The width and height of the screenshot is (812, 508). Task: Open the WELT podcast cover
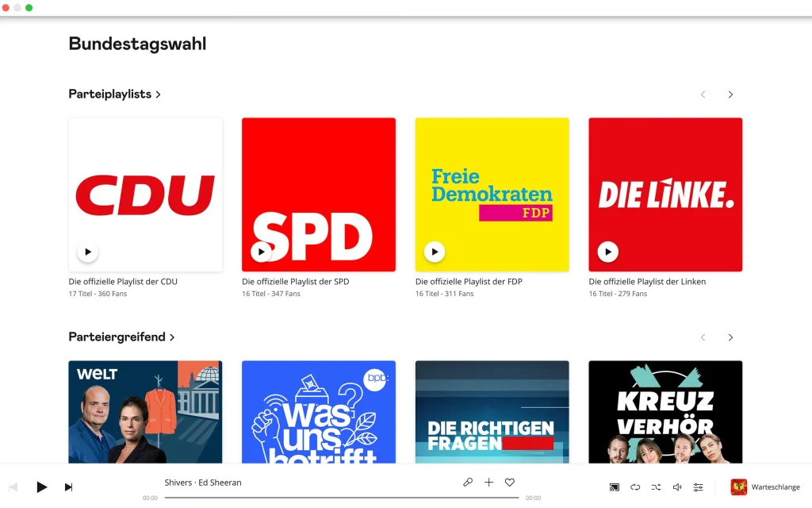[146, 412]
